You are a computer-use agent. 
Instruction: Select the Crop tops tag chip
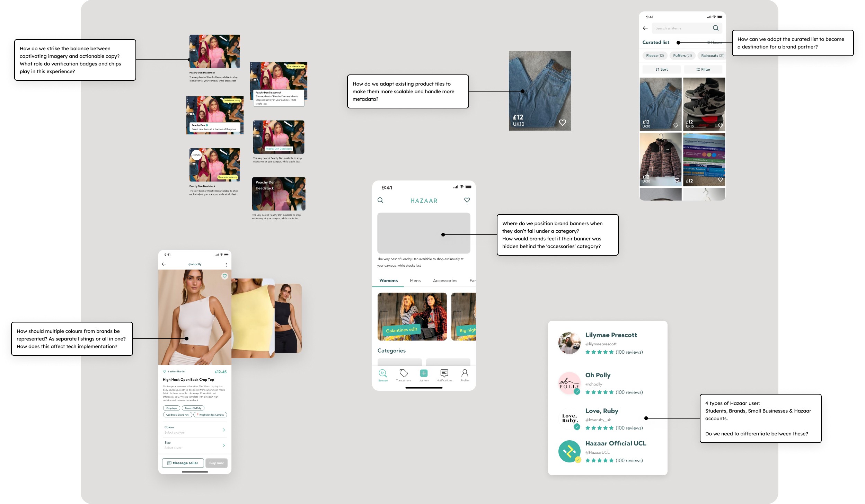[171, 408]
